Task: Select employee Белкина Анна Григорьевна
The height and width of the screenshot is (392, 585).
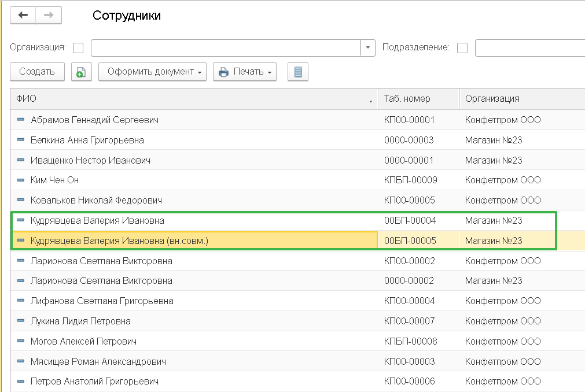Action: [87, 140]
